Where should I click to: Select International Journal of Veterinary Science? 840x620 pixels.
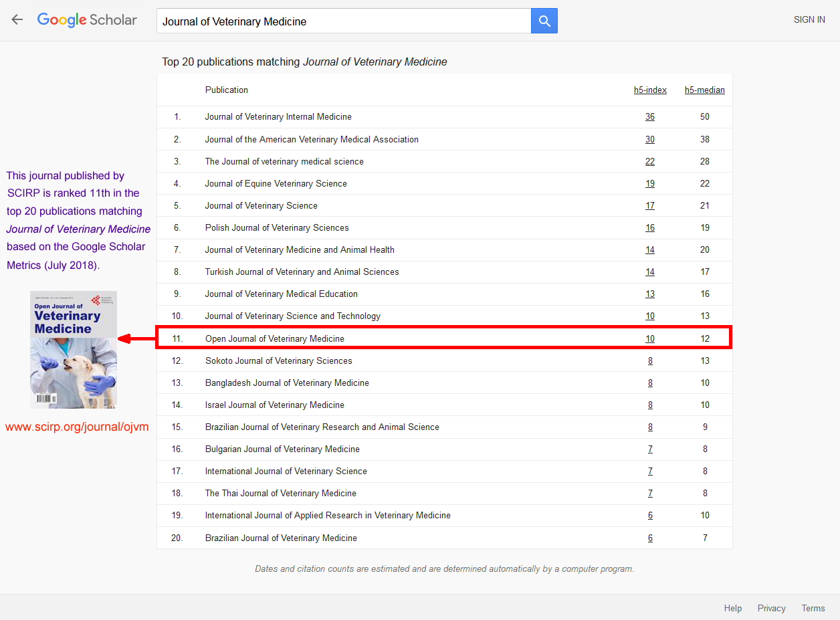(x=286, y=472)
